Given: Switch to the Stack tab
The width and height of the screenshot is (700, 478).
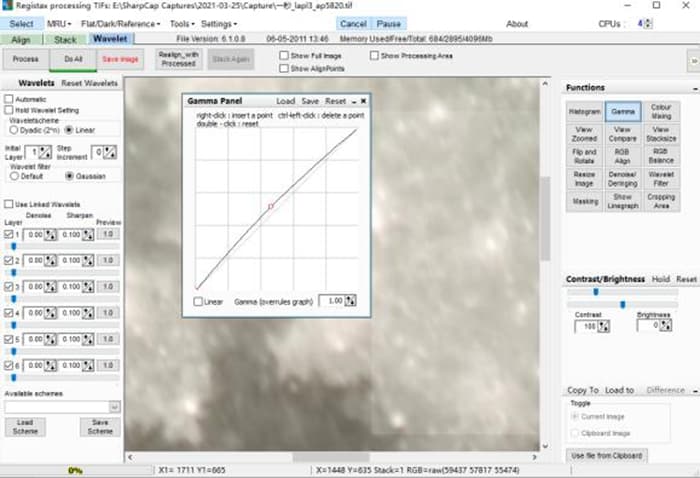Looking at the screenshot, I should point(64,40).
